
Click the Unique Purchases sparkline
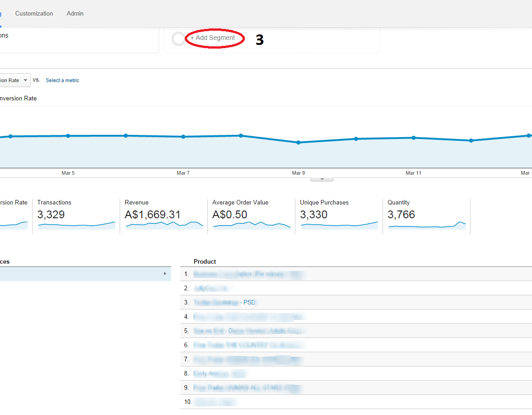pos(339,225)
